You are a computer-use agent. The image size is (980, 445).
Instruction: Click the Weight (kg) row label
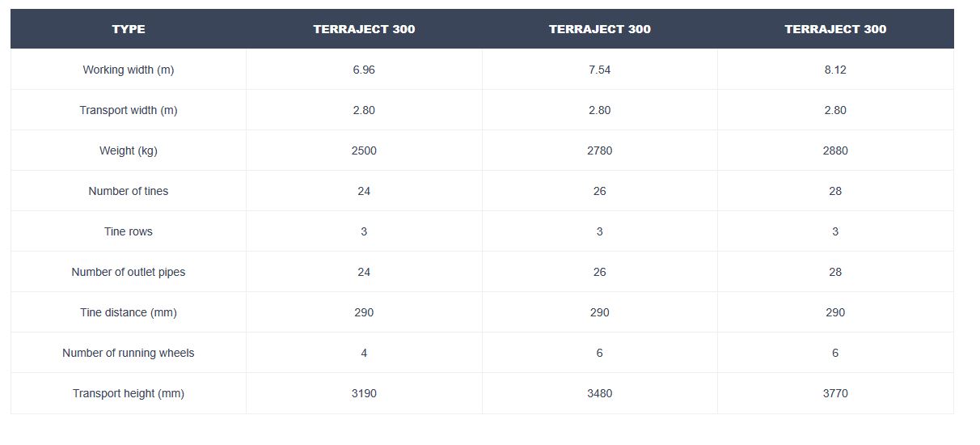tap(129, 150)
